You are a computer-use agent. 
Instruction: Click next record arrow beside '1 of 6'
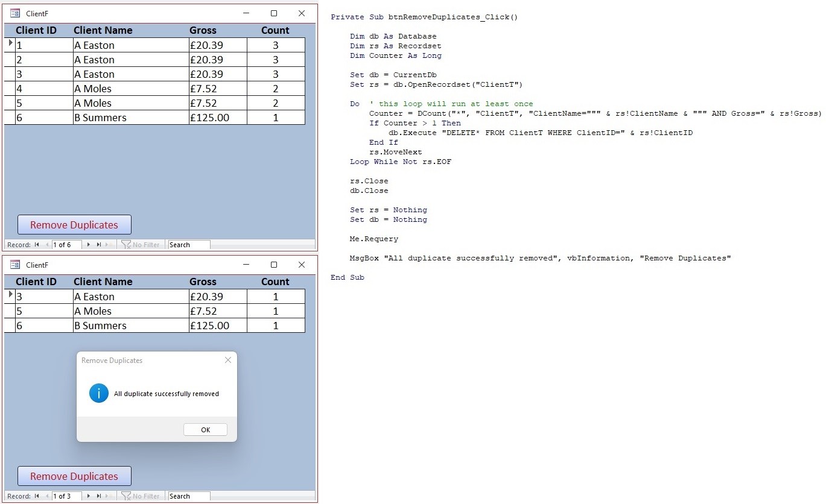click(x=89, y=245)
